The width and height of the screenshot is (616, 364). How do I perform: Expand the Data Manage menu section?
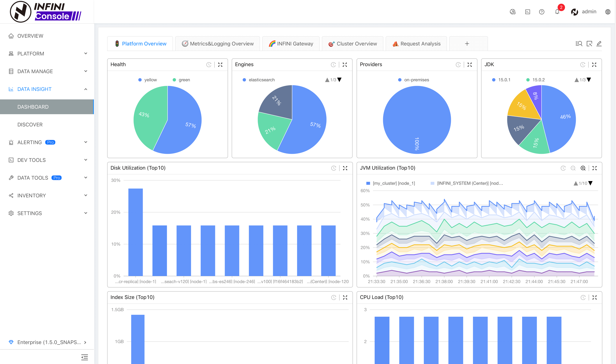tap(47, 71)
